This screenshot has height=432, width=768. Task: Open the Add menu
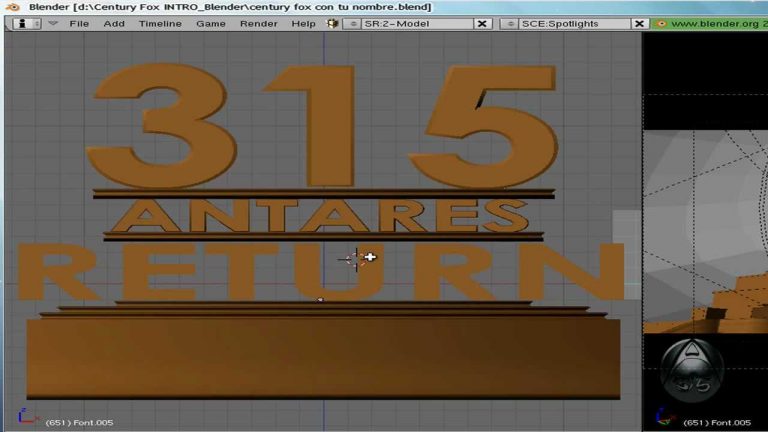[x=114, y=24]
